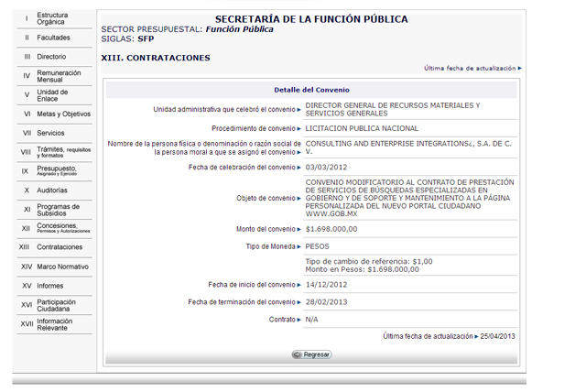Viewport: 586px width, 392px height.
Task: Go to Programas de Subsidios
Action: 59,209
